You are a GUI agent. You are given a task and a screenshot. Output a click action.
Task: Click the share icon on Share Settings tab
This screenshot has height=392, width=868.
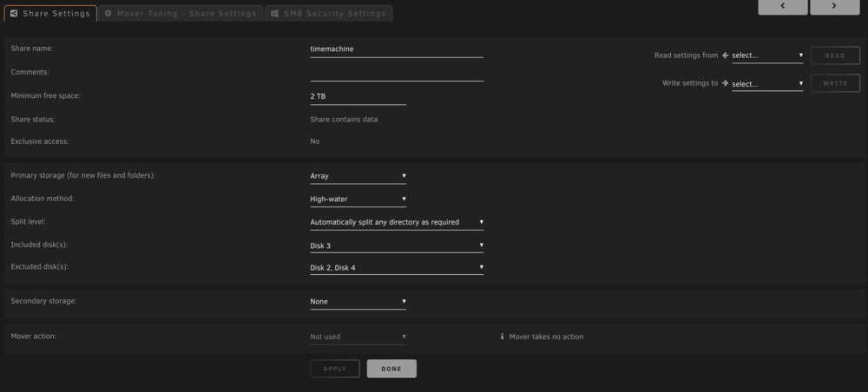[15, 13]
